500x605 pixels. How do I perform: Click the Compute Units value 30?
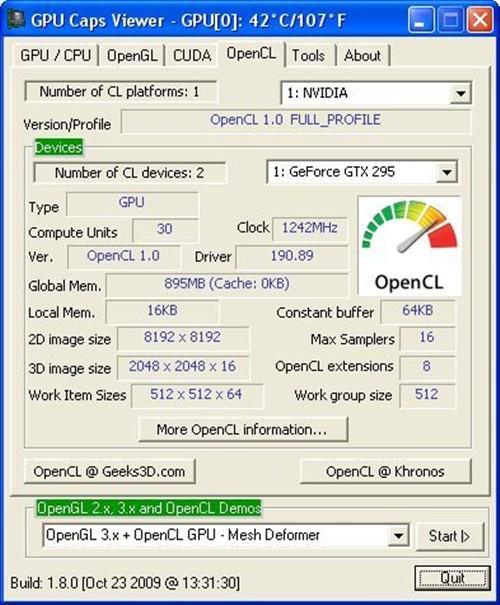click(165, 230)
